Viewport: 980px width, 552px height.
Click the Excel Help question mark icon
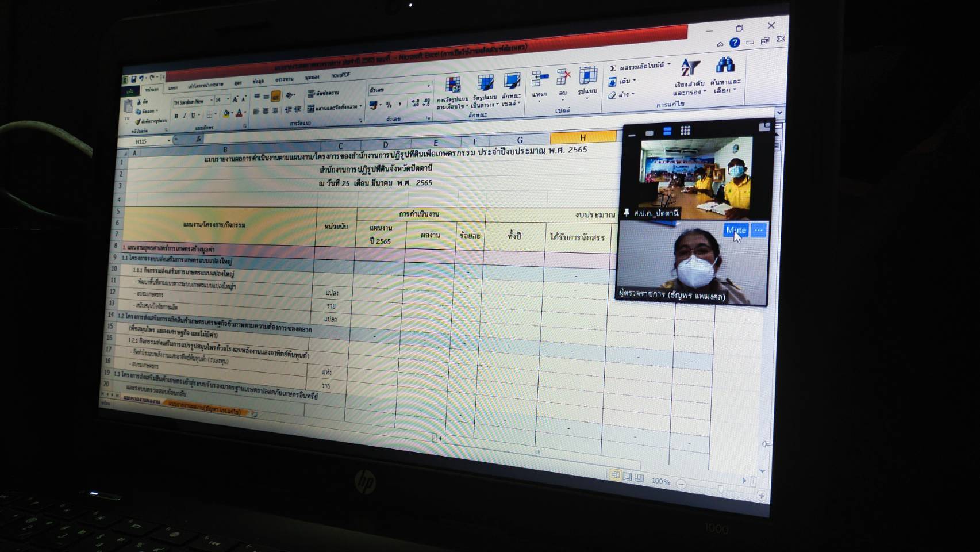point(735,43)
